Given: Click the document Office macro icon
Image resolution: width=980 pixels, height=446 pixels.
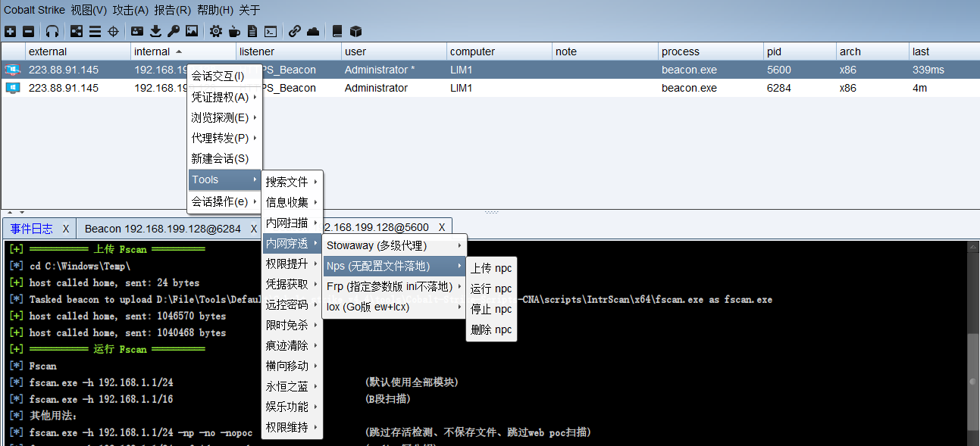Looking at the screenshot, I should 252,31.
